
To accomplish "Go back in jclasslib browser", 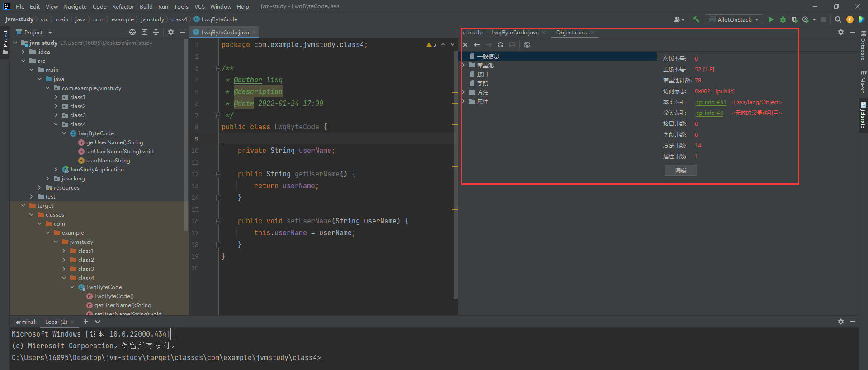I will click(x=476, y=45).
